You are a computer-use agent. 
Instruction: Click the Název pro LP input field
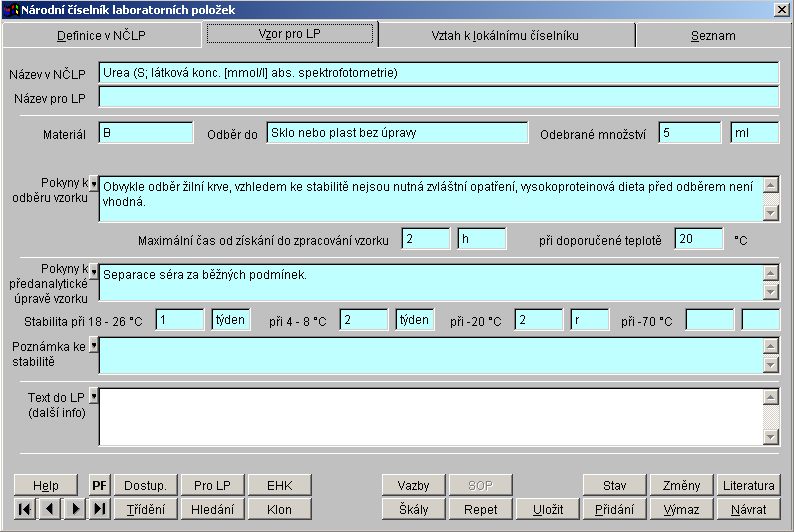[438, 97]
